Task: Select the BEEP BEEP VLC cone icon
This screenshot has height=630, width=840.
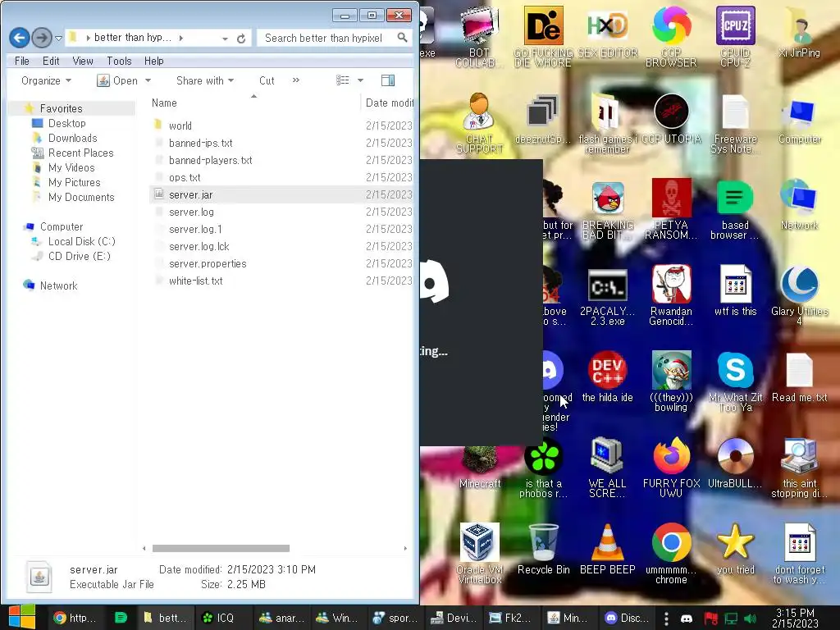Action: click(608, 550)
